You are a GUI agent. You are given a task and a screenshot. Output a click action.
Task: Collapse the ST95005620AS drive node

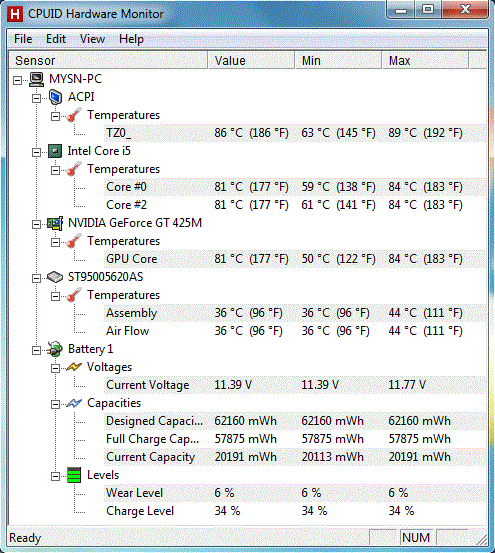click(x=36, y=278)
